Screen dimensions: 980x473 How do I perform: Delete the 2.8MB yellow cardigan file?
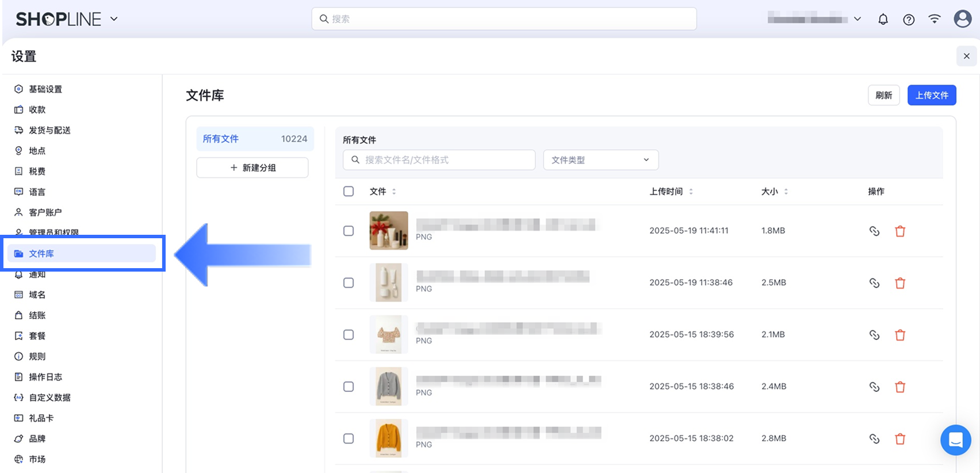(x=900, y=439)
